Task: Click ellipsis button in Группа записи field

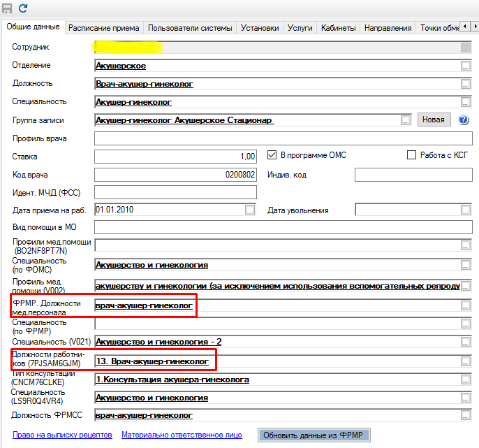Action: pyautogui.click(x=406, y=120)
